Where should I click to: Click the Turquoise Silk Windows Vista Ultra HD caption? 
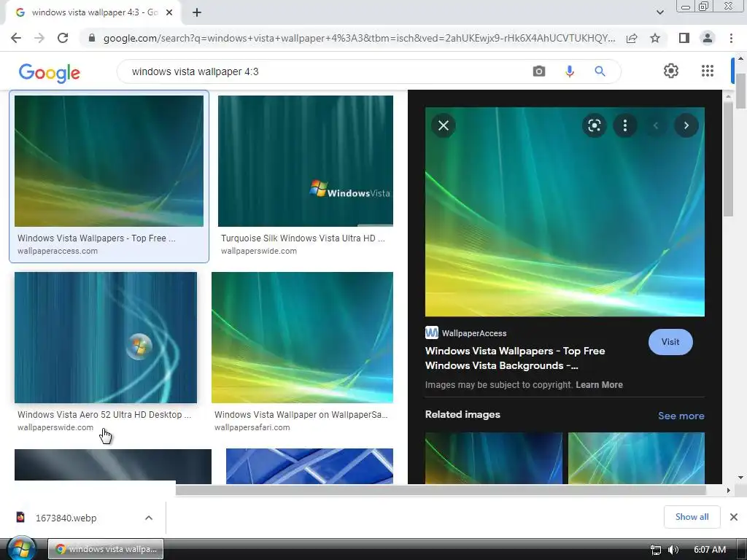303,238
